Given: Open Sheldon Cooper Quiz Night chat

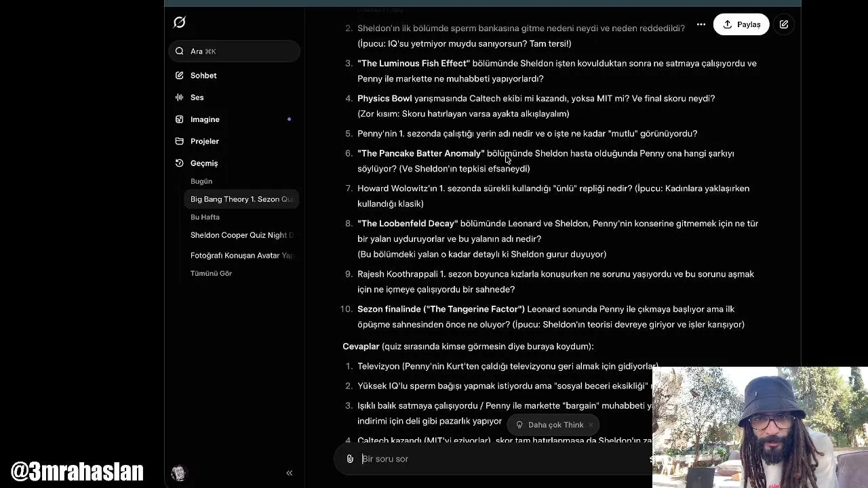Looking at the screenshot, I should click(x=241, y=235).
